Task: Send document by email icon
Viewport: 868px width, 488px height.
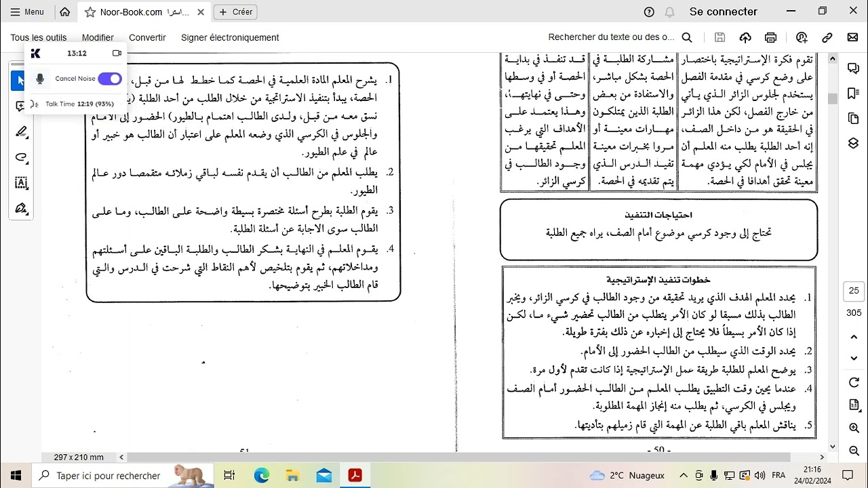Action: pyautogui.click(x=852, y=38)
